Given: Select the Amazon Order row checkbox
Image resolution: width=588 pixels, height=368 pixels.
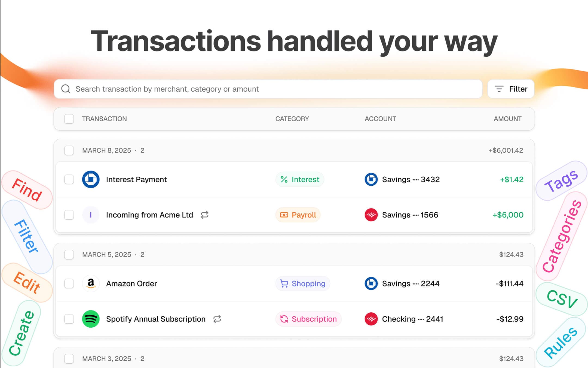Looking at the screenshot, I should pyautogui.click(x=69, y=283).
